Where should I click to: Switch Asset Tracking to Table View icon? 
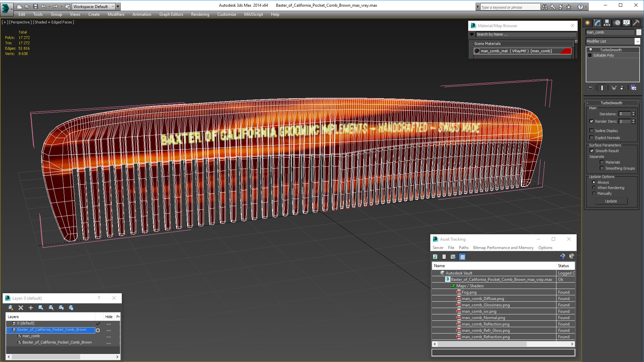[x=463, y=257]
